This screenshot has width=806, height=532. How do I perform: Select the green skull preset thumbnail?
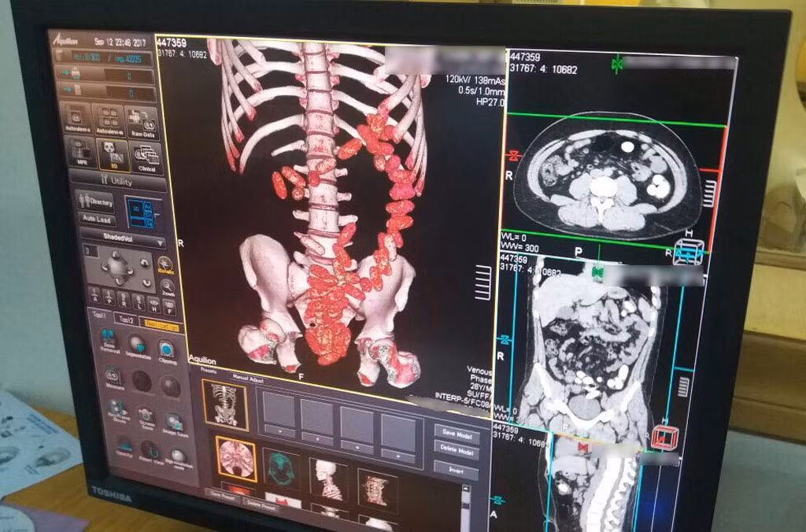click(x=281, y=467)
